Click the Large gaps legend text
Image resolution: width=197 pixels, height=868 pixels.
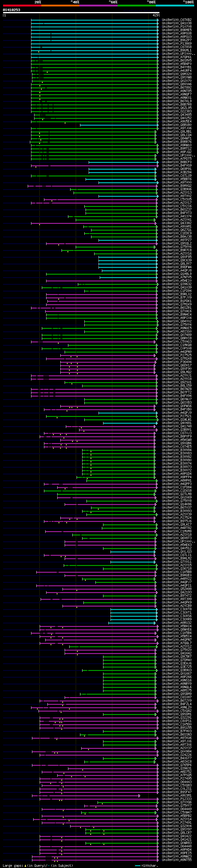[38, 865]
